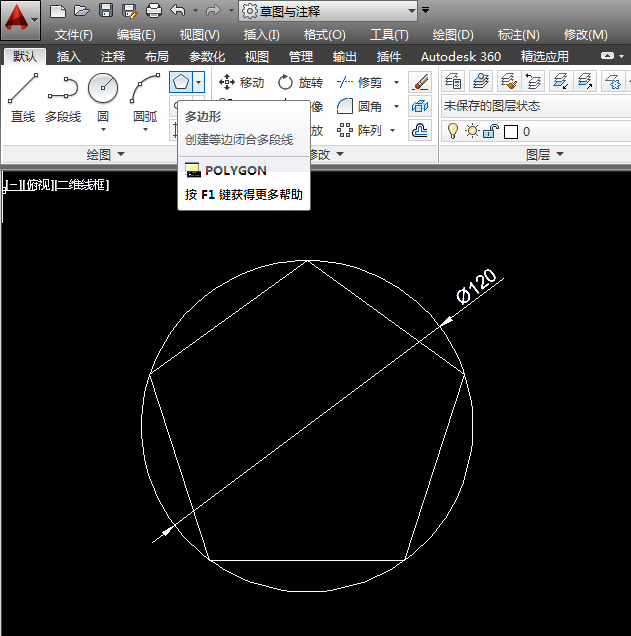Screen dimensions: 631x636
Task: Click the Make Object's Layer Current icon
Action: click(481, 81)
